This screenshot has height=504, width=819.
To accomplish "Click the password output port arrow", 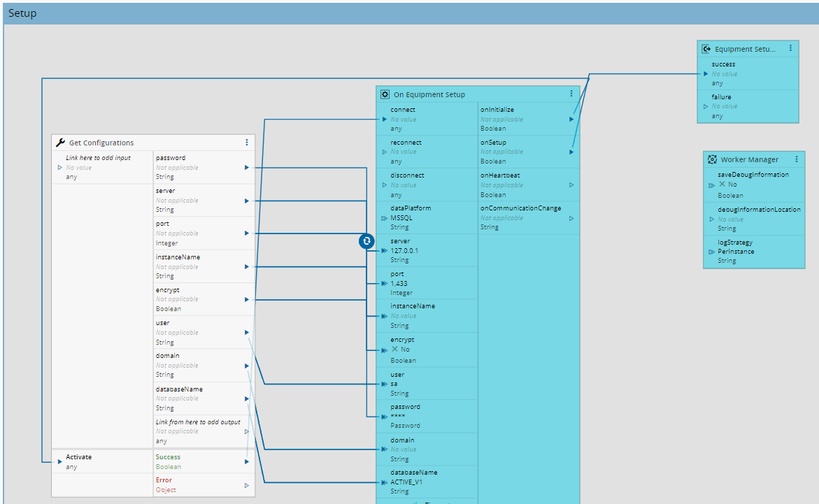I will click(x=246, y=168).
